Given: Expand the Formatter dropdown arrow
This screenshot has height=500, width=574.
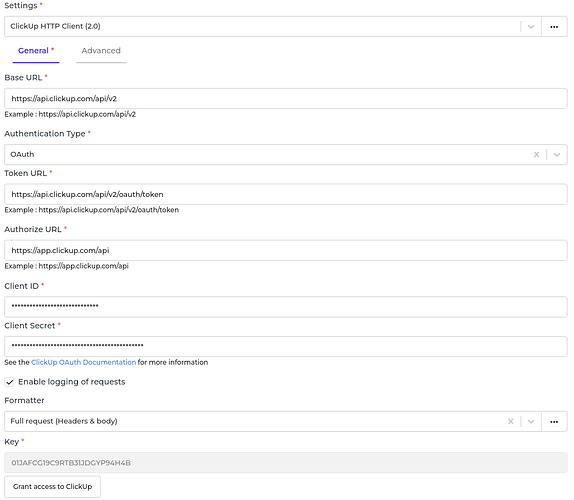Looking at the screenshot, I should [x=531, y=421].
